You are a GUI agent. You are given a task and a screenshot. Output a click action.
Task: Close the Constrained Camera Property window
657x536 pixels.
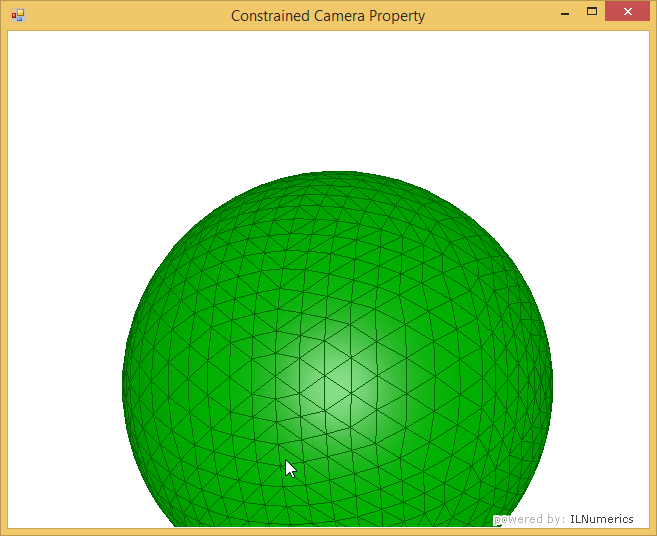click(627, 12)
